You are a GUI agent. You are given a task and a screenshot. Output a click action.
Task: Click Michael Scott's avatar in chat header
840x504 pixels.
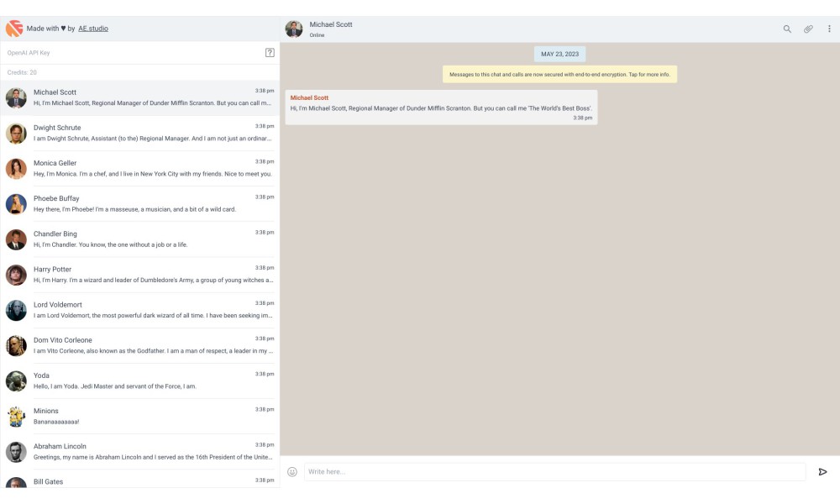294,29
